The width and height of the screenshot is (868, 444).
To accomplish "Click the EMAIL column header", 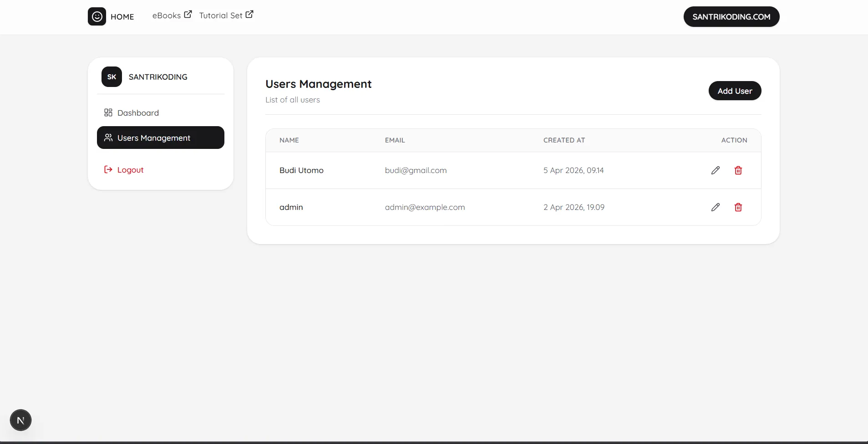I will click(x=395, y=140).
